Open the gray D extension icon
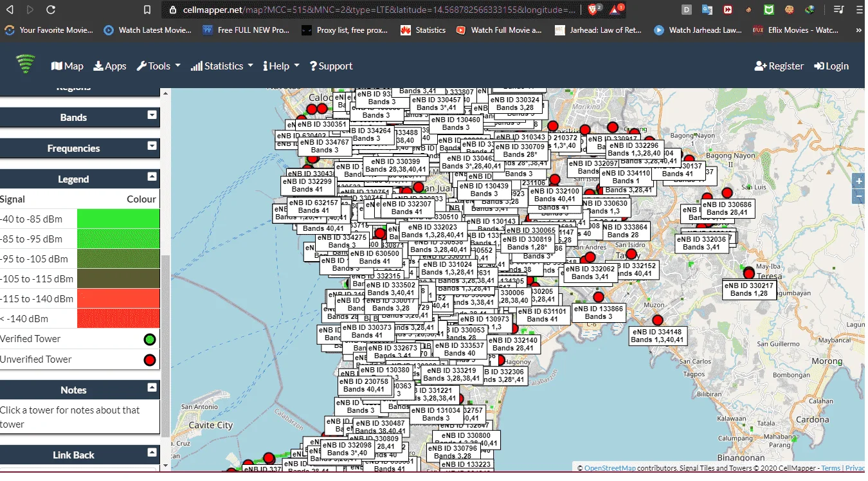The width and height of the screenshot is (868, 481). [687, 10]
